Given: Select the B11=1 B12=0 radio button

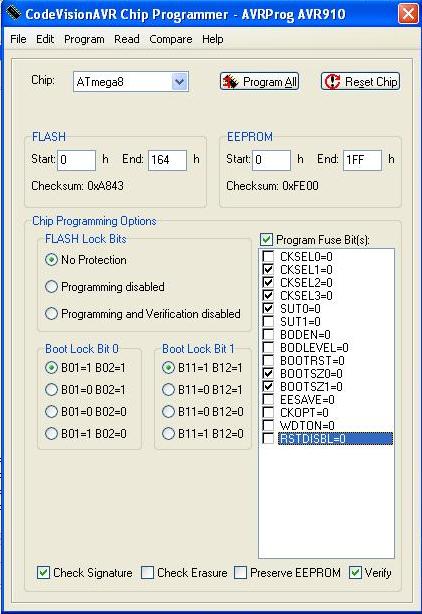Looking at the screenshot, I should (x=168, y=433).
